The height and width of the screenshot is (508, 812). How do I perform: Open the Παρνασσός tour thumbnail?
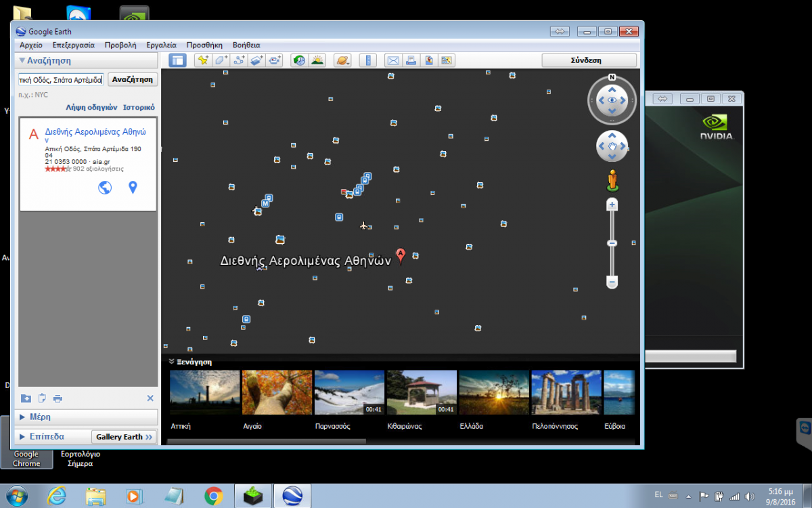[349, 392]
